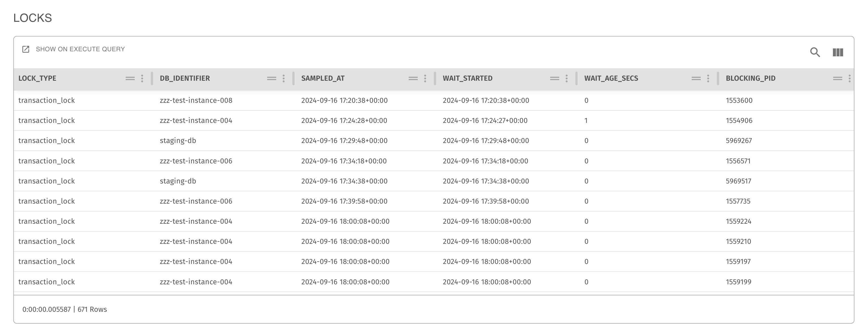Viewport: 868px width, 335px height.
Task: Click the drag handle on WAIT_AGE_SECS column
Action: coord(696,78)
